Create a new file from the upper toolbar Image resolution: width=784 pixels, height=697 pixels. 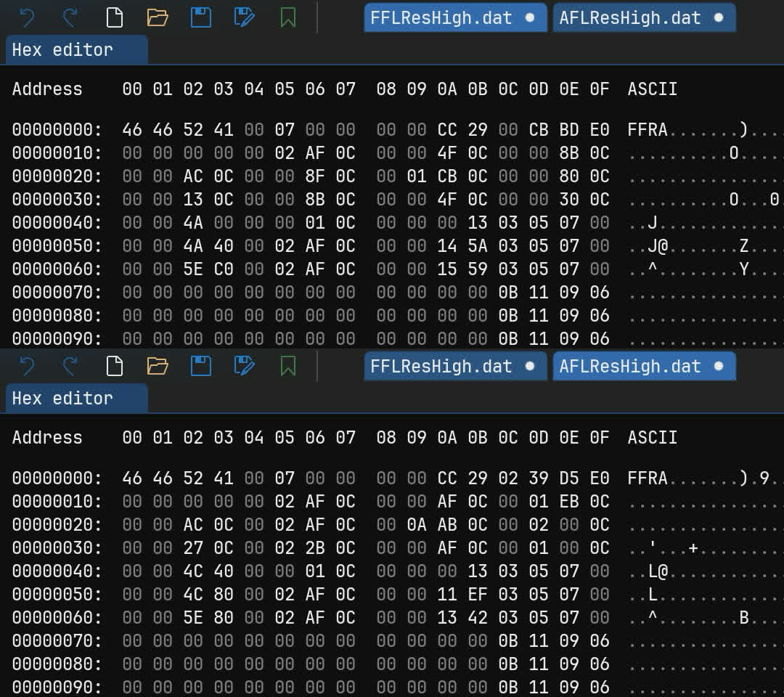pyautogui.click(x=114, y=17)
